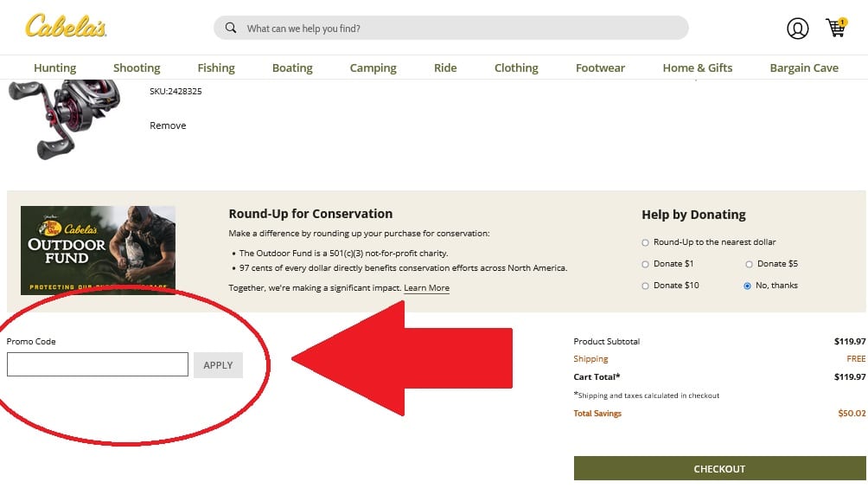The height and width of the screenshot is (495, 868).
Task: Click the APPLY promo button
Action: click(218, 365)
